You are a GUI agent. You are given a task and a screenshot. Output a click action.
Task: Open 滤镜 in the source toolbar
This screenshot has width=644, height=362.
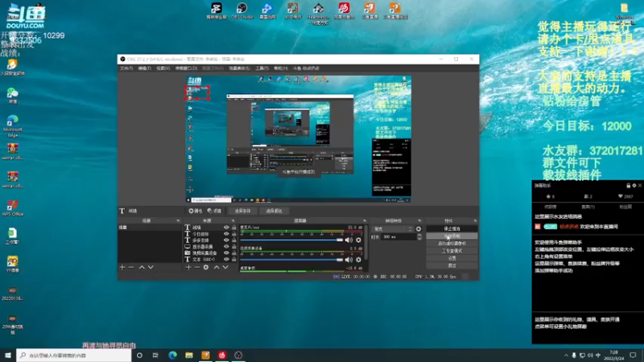214,211
